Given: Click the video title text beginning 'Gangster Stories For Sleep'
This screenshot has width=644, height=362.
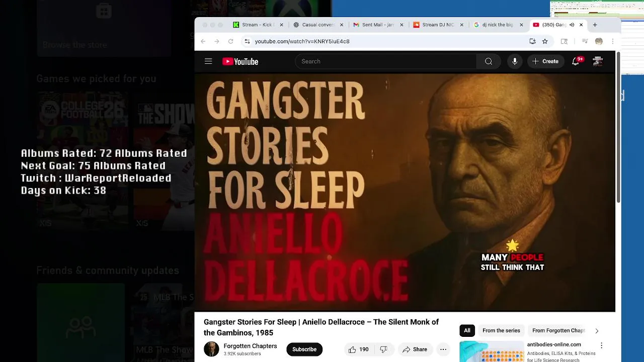Looking at the screenshot, I should point(321,327).
